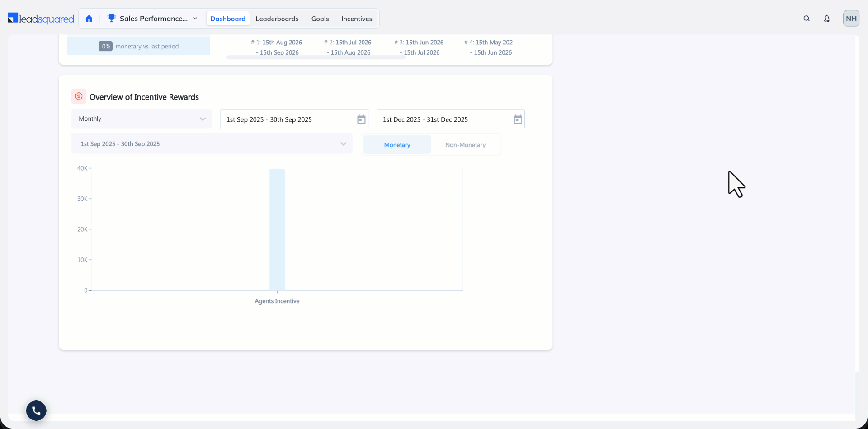Select the Non-Monetary toggle
The height and width of the screenshot is (429, 868).
(x=465, y=145)
